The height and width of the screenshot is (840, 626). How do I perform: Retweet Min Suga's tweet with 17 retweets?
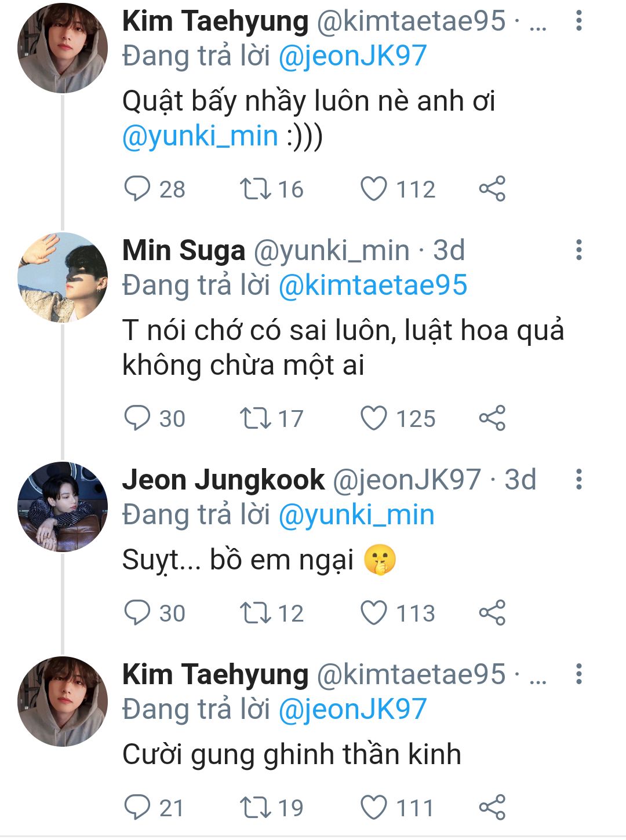[x=256, y=418]
